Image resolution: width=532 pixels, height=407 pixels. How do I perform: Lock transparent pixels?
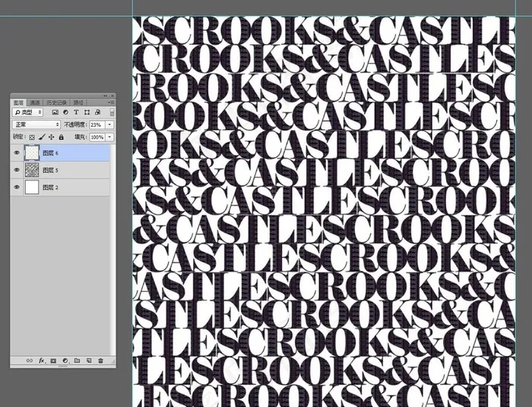click(x=32, y=137)
